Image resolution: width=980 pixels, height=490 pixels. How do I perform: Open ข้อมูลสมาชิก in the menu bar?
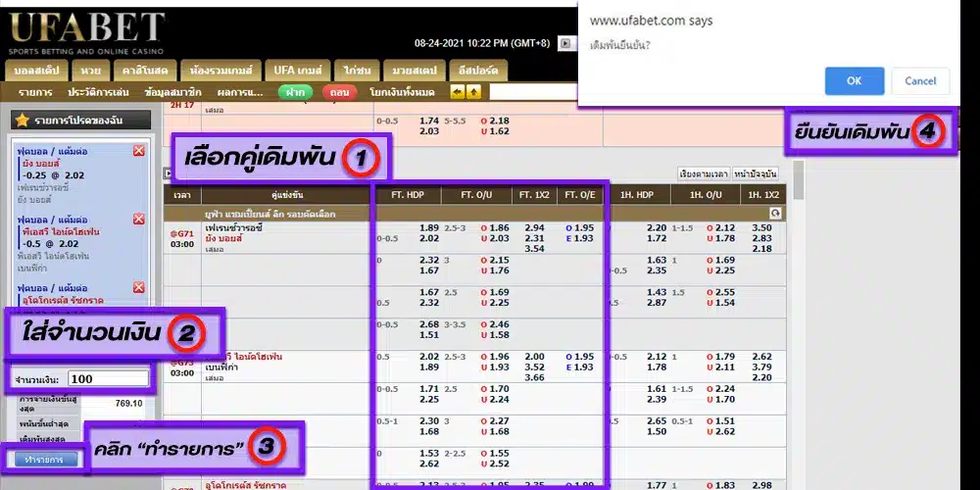click(172, 92)
